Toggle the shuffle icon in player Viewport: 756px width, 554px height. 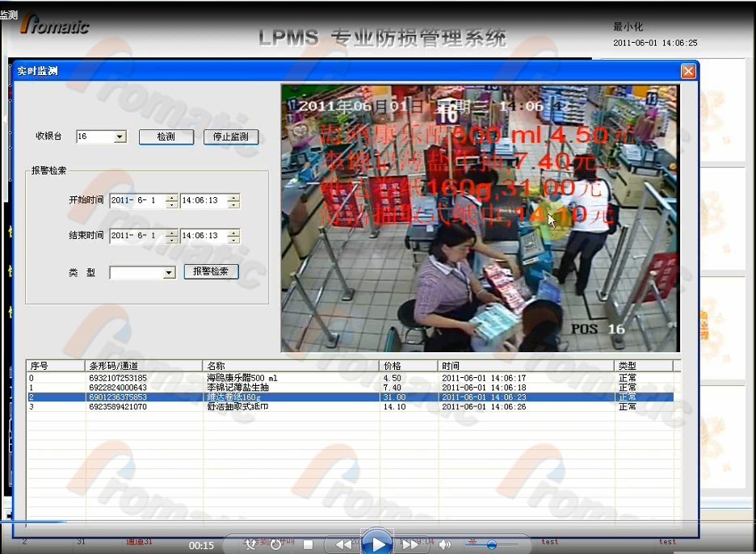[x=250, y=545]
